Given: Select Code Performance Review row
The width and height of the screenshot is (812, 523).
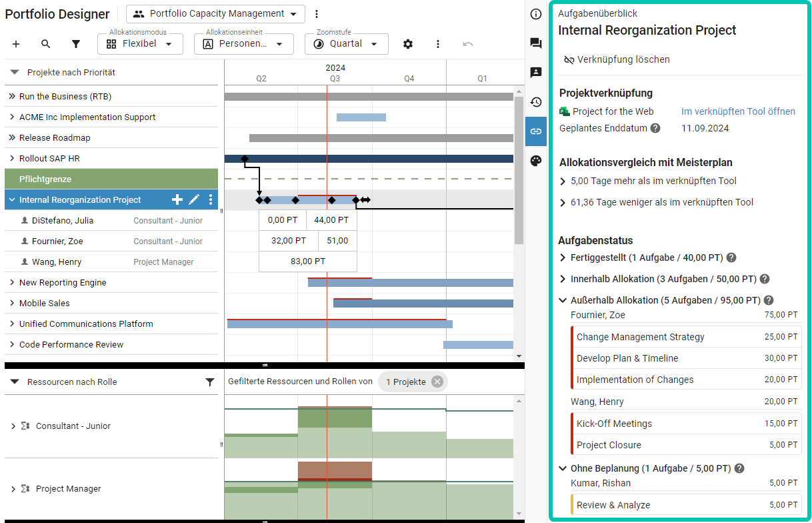Looking at the screenshot, I should coord(111,344).
